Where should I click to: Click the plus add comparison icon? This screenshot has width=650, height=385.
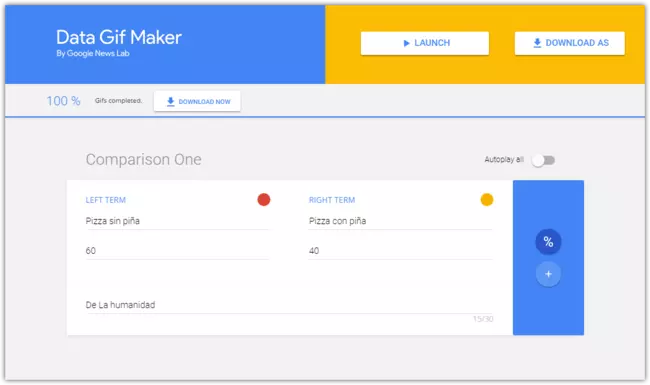tap(548, 274)
